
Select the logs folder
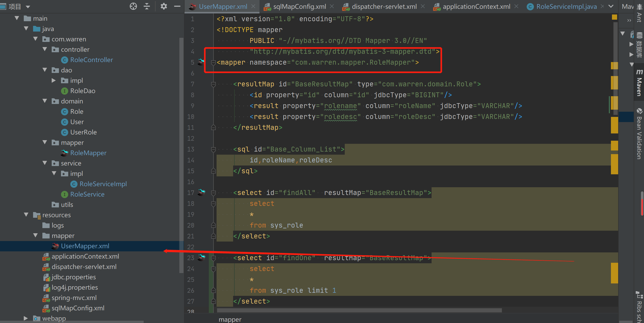point(58,225)
